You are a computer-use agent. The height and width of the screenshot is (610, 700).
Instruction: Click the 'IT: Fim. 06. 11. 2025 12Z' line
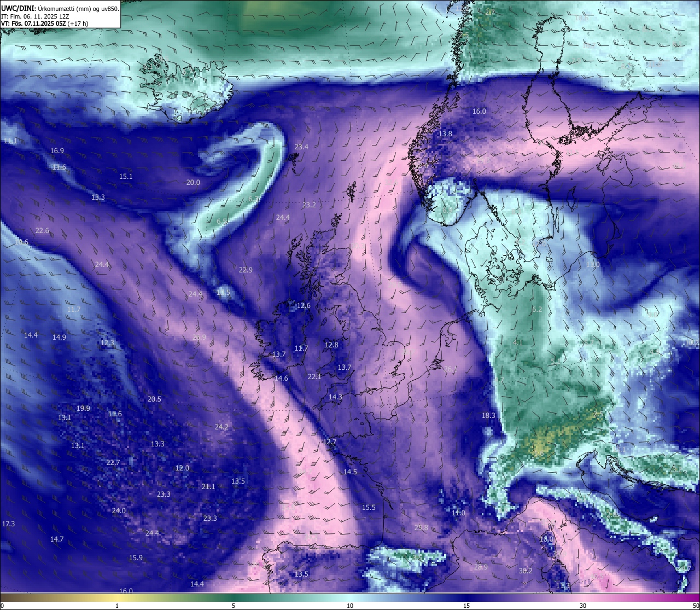pos(35,16)
